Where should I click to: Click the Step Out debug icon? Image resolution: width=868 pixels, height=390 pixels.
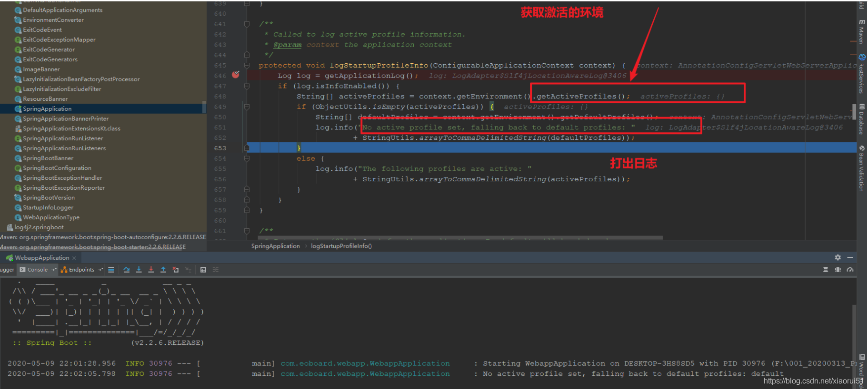(163, 270)
